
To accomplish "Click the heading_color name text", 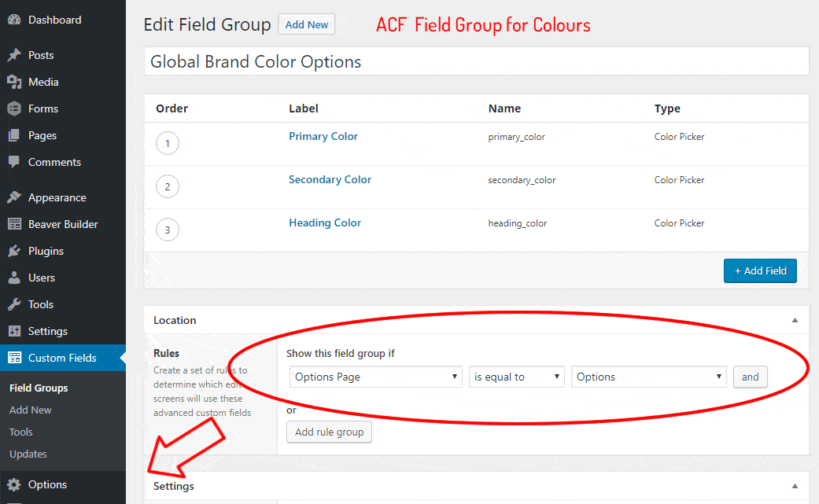I will click(x=518, y=223).
